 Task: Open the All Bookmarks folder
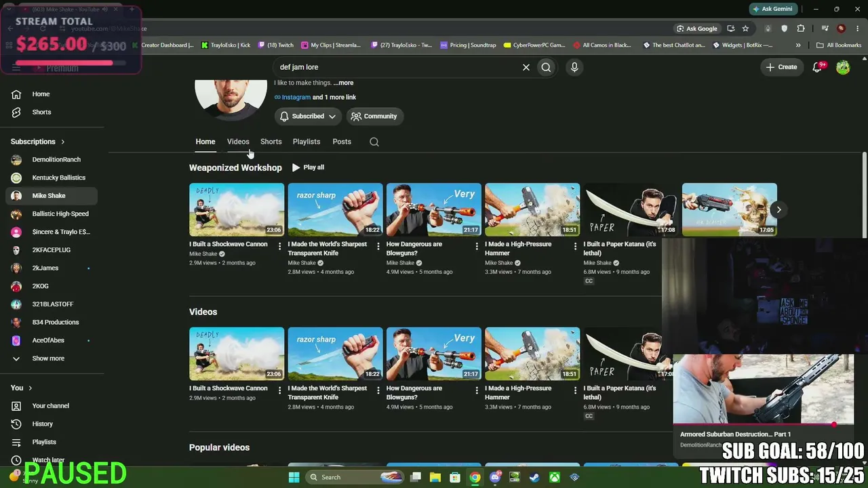pyautogui.click(x=839, y=45)
